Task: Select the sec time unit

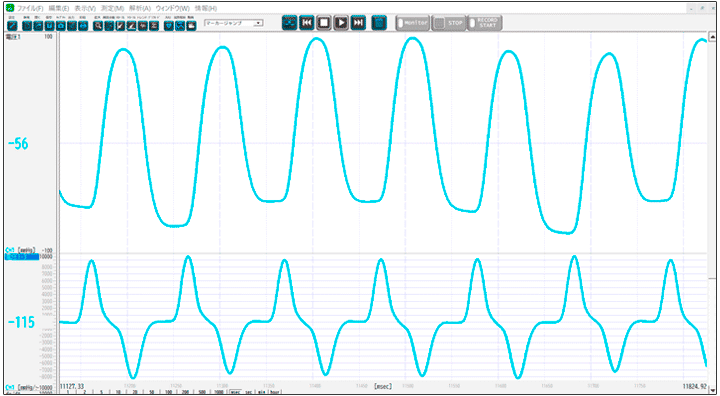Action: tap(248, 392)
